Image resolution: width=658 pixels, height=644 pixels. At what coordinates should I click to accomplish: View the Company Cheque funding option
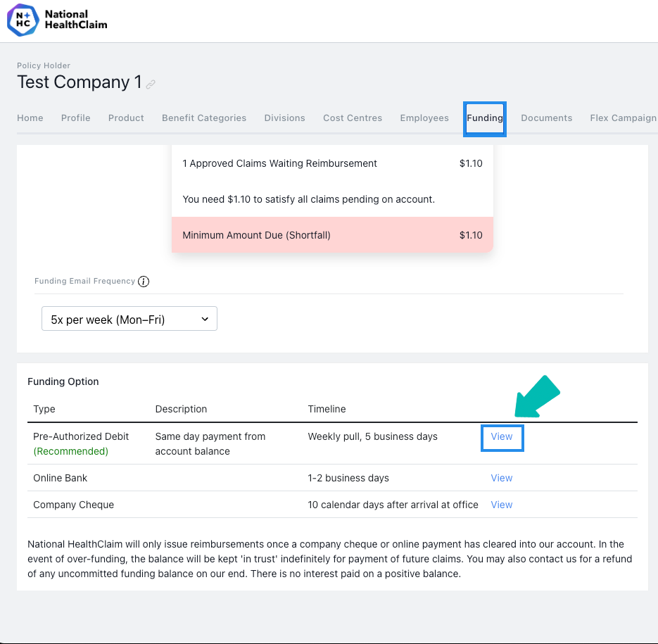click(502, 505)
